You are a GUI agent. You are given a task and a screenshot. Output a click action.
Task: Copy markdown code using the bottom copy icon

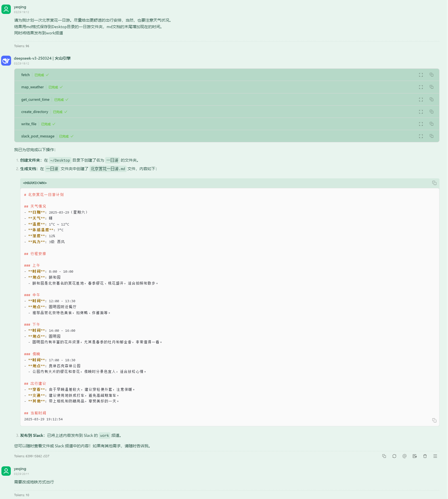coord(434,420)
